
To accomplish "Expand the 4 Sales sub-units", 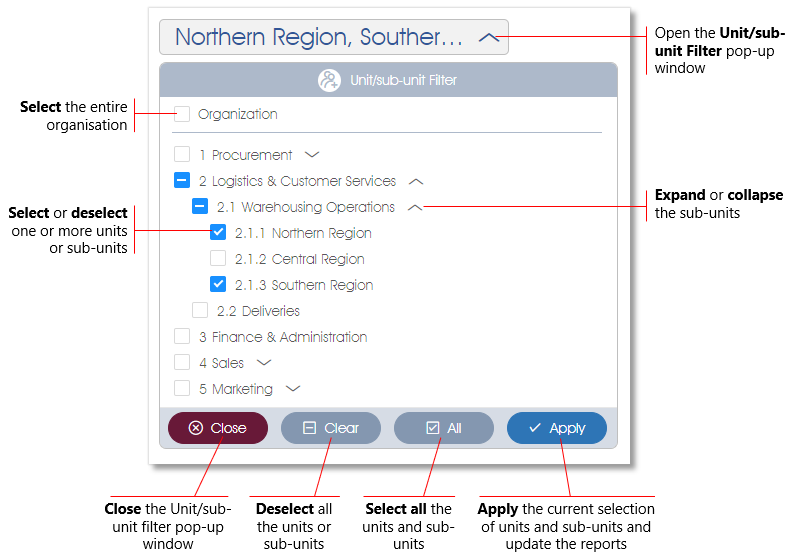I will pyautogui.click(x=264, y=363).
